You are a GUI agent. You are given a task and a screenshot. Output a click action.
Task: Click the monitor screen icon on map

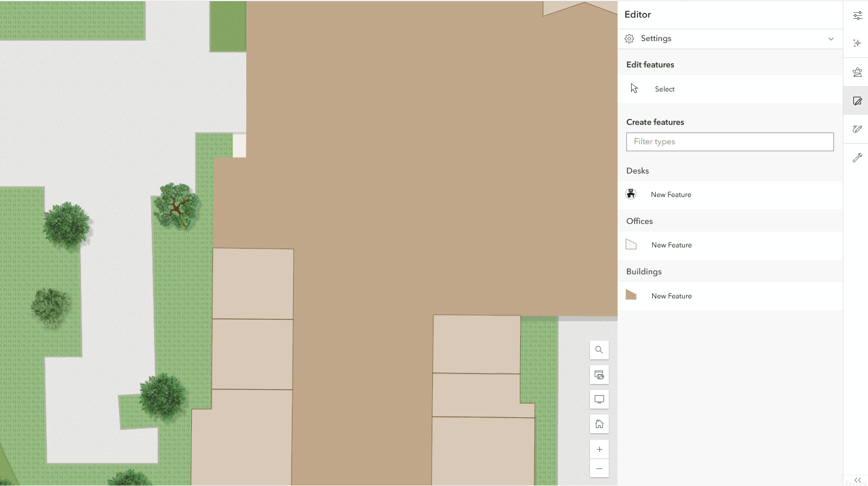[599, 399]
